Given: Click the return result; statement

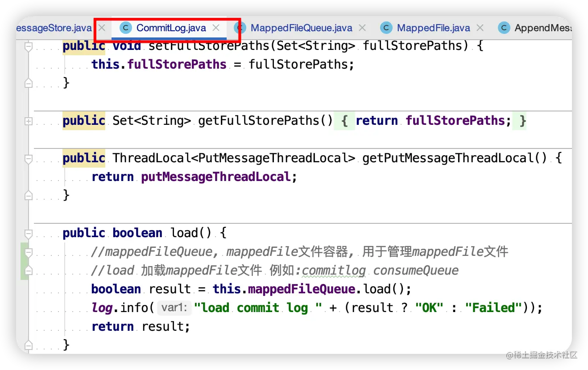Looking at the screenshot, I should pos(141,326).
